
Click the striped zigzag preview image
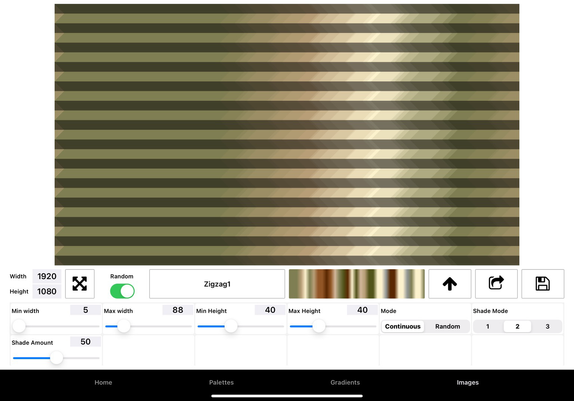click(287, 134)
